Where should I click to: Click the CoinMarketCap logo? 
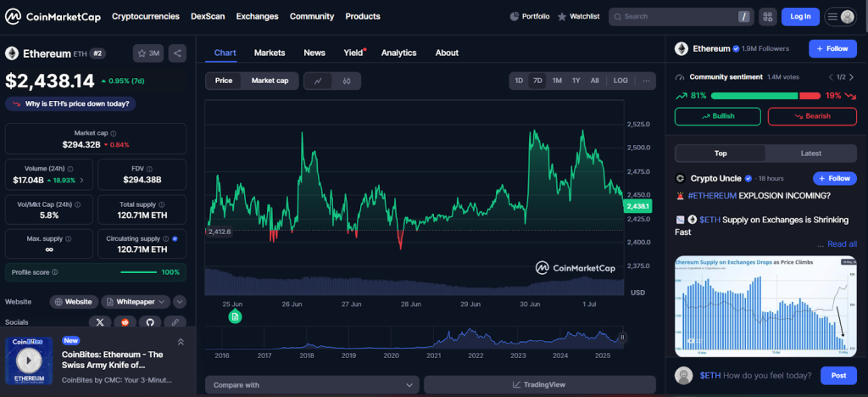coord(53,17)
